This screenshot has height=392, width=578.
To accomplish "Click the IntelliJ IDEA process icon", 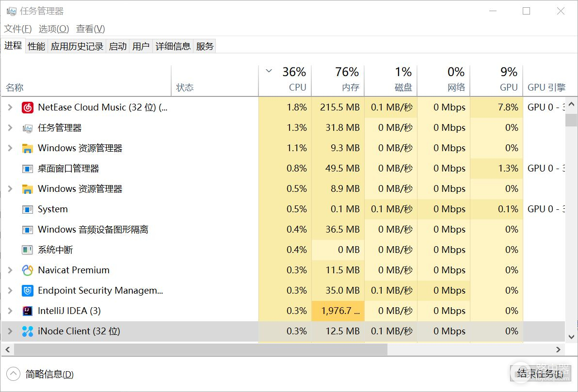I will point(28,311).
